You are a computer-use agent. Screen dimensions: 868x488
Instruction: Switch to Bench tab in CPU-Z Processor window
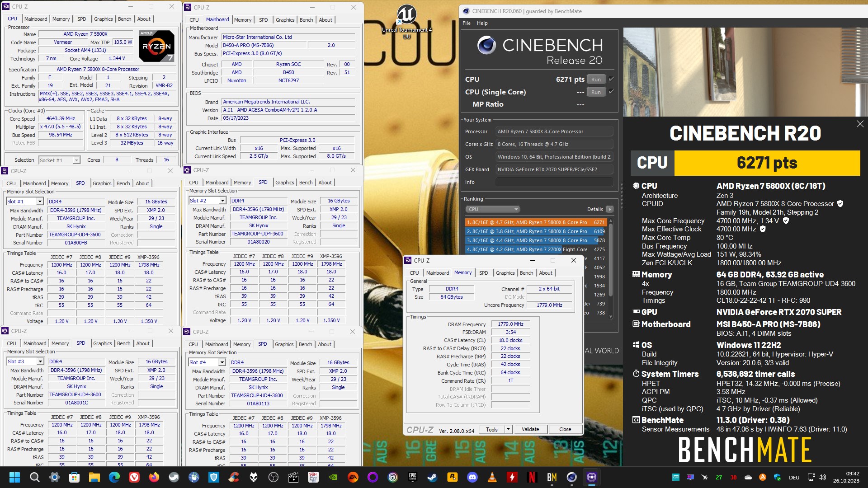pos(124,19)
